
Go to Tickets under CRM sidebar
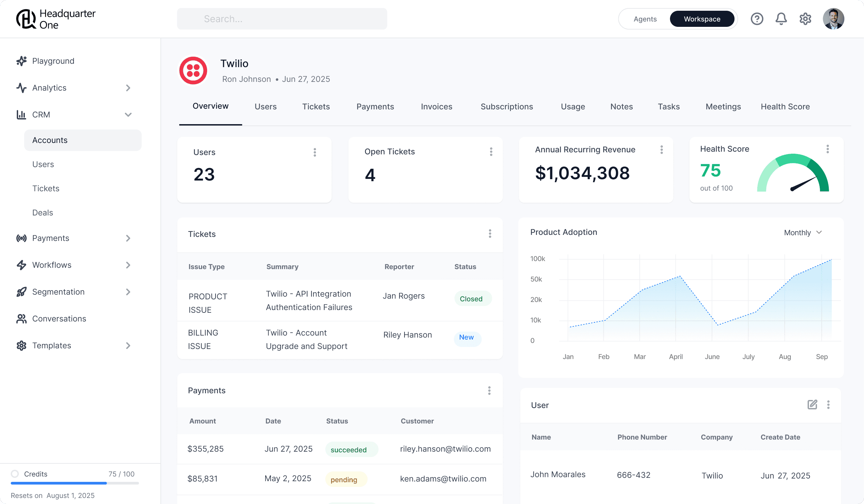coord(46,188)
